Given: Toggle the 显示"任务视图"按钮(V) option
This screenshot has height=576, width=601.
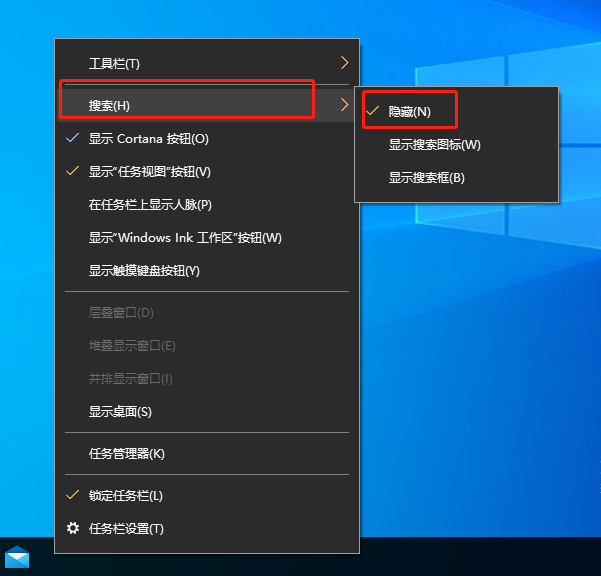Looking at the screenshot, I should point(149,172).
